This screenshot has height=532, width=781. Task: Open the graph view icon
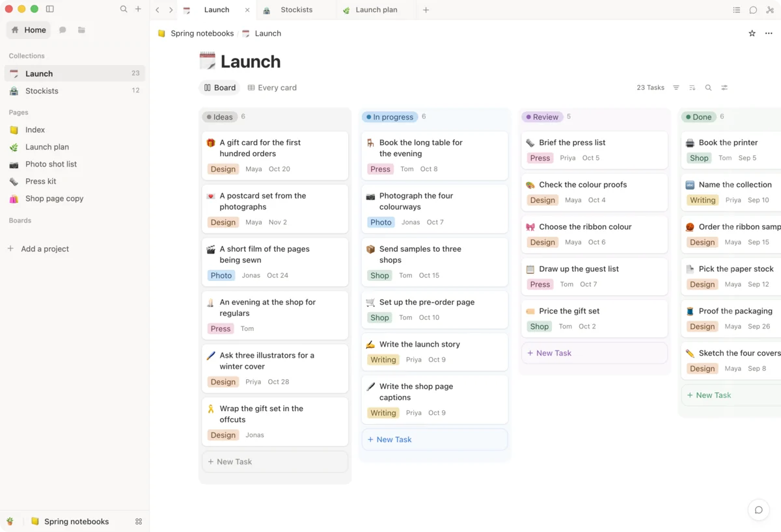(770, 10)
